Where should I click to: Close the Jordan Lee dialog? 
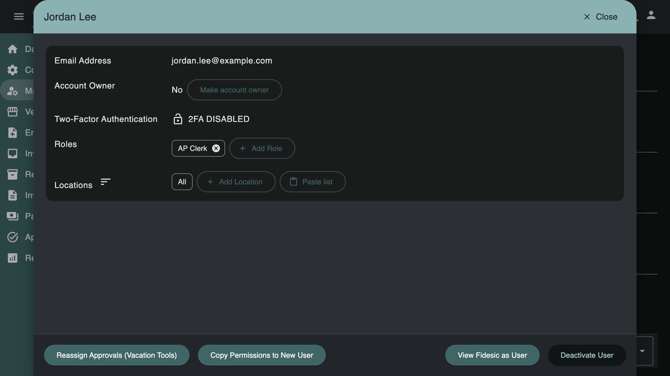(x=600, y=17)
